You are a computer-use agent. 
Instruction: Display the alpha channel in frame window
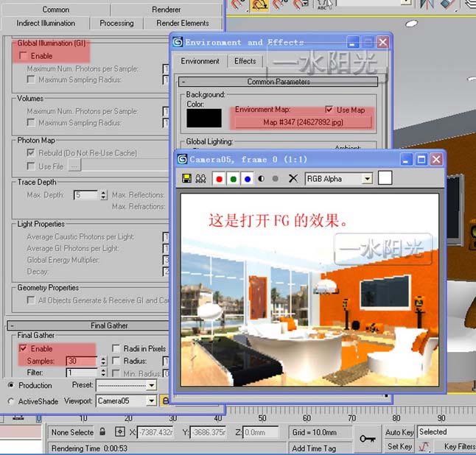pos(261,179)
